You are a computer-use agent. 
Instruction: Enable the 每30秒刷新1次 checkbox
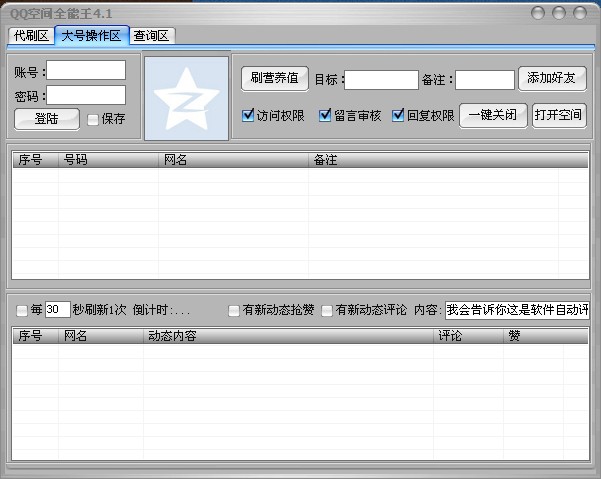pyautogui.click(x=22, y=310)
